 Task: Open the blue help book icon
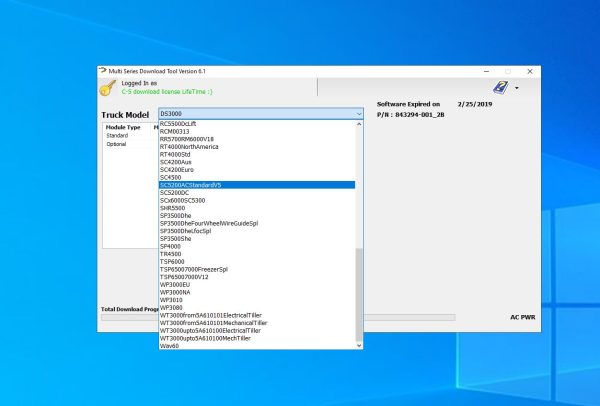(501, 87)
